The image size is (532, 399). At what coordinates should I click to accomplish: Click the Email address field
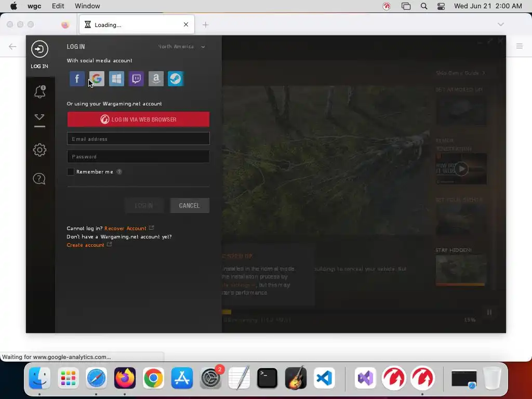tap(138, 139)
